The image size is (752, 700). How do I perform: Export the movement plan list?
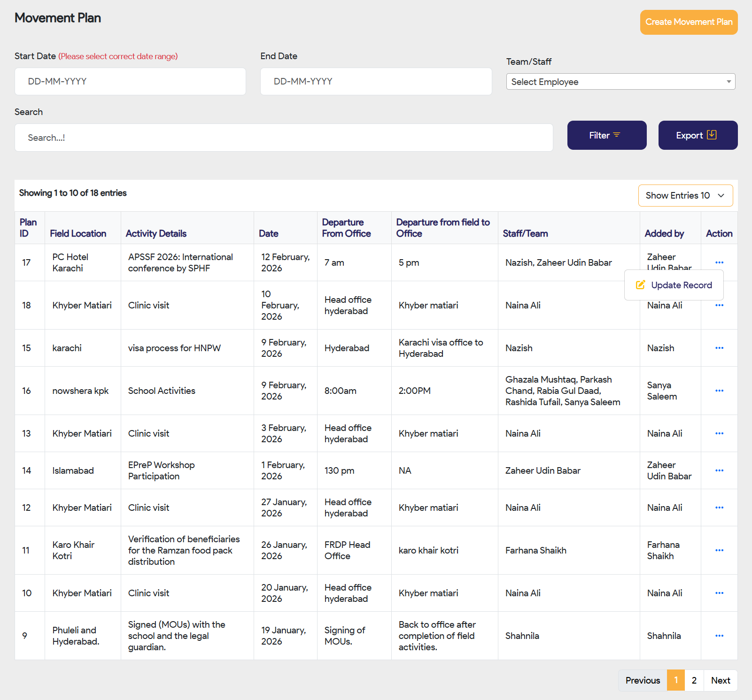pos(698,135)
